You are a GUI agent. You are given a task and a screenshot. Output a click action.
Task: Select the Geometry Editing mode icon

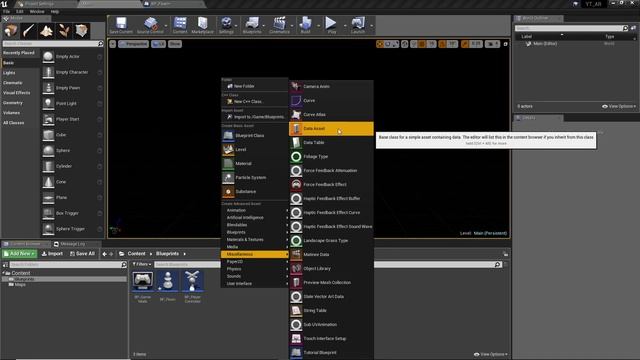pyautogui.click(x=81, y=31)
